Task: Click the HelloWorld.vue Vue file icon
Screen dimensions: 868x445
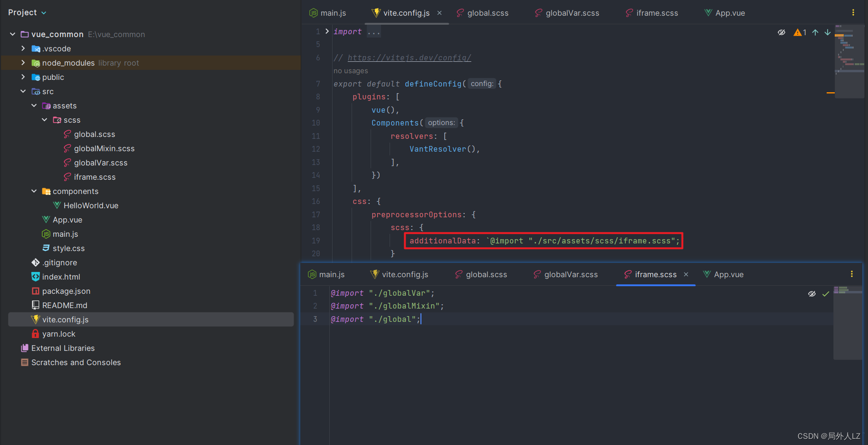Action: click(57, 205)
